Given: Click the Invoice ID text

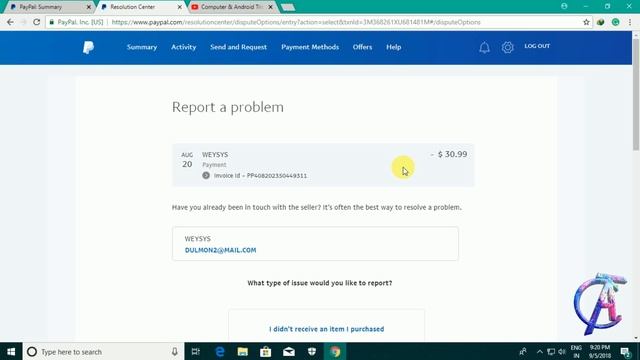Looking at the screenshot, I should [260, 176].
